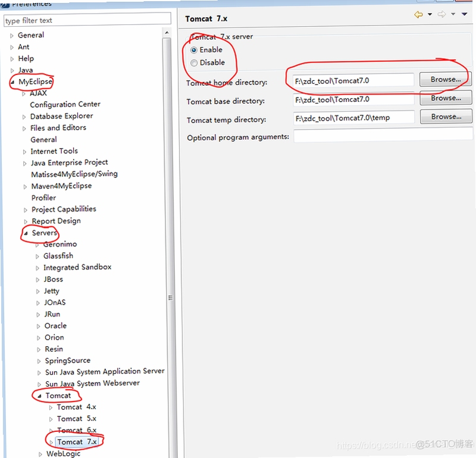The height and width of the screenshot is (458, 476).
Task: Expand the Java tree node
Action: click(12, 71)
